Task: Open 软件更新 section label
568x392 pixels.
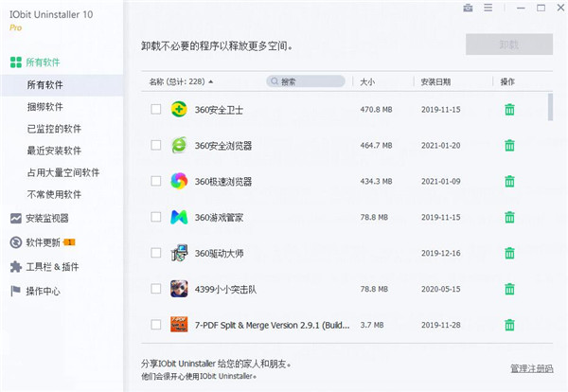Action: coord(43,242)
